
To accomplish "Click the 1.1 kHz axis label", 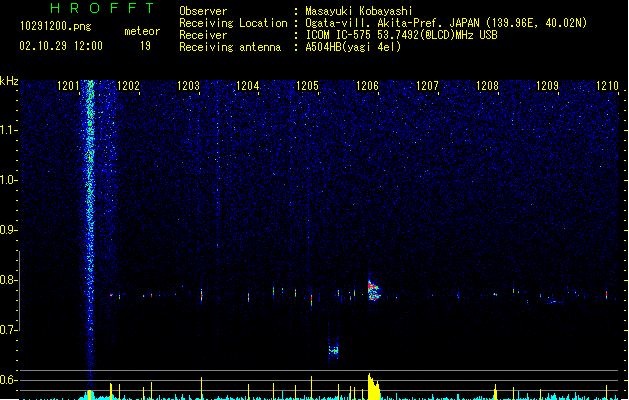I will coord(9,130).
